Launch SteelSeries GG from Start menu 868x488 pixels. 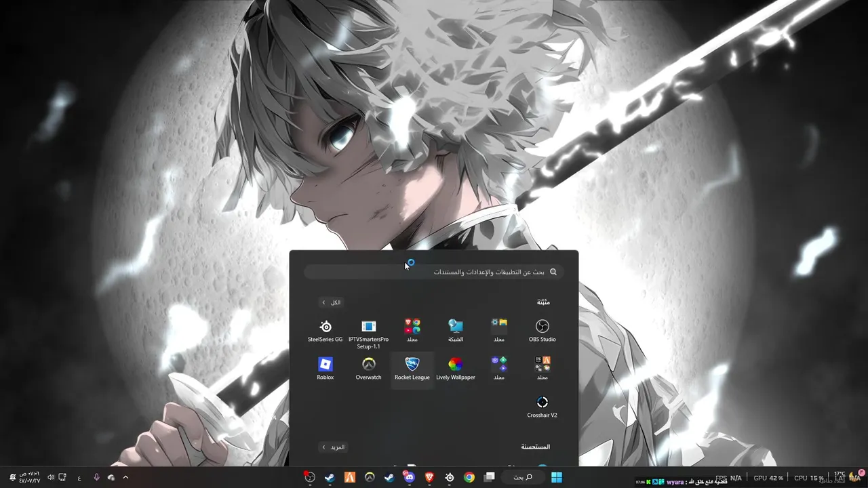[325, 330]
